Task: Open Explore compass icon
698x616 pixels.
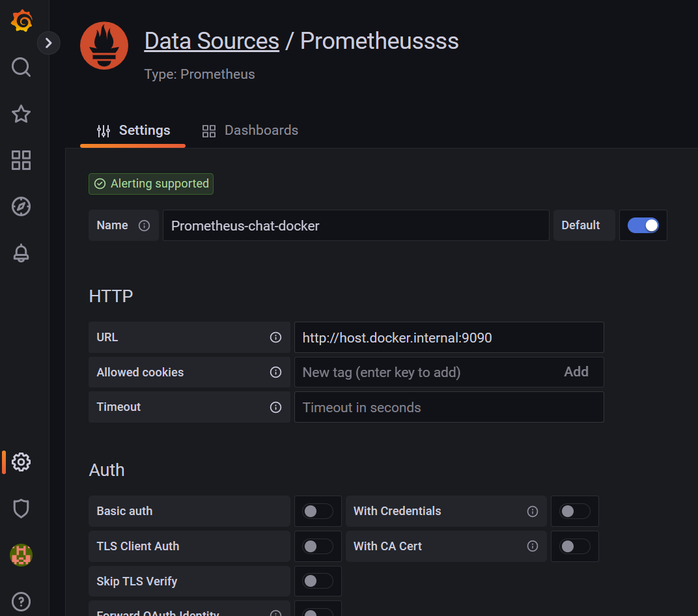Action: coord(21,206)
